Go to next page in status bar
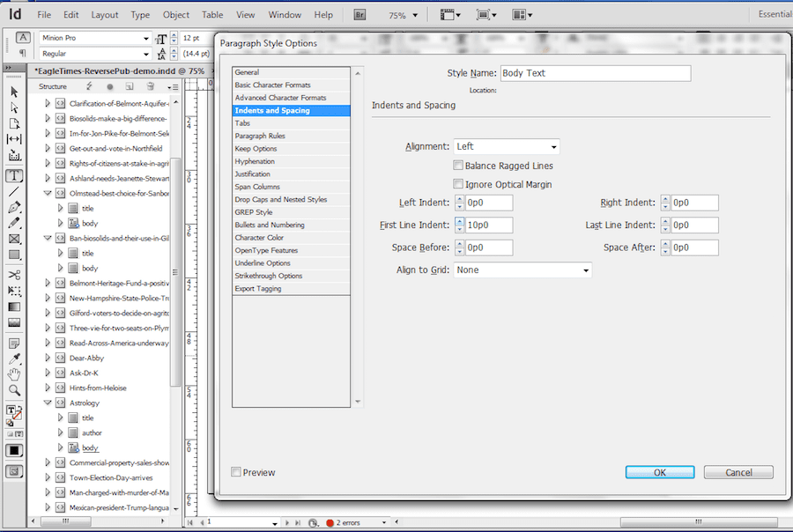The height and width of the screenshot is (532, 793). coord(287,523)
